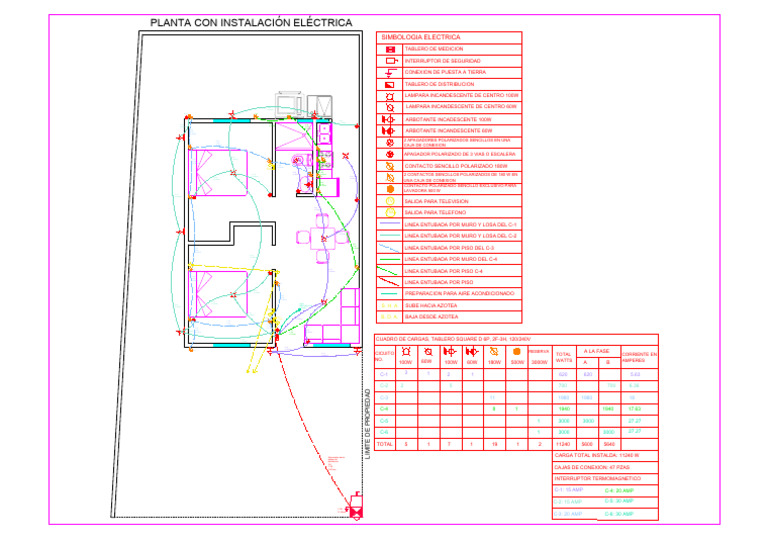Select the Arbotante Incandescente 100W legend symbol
768x543 pixels.
[388, 119]
